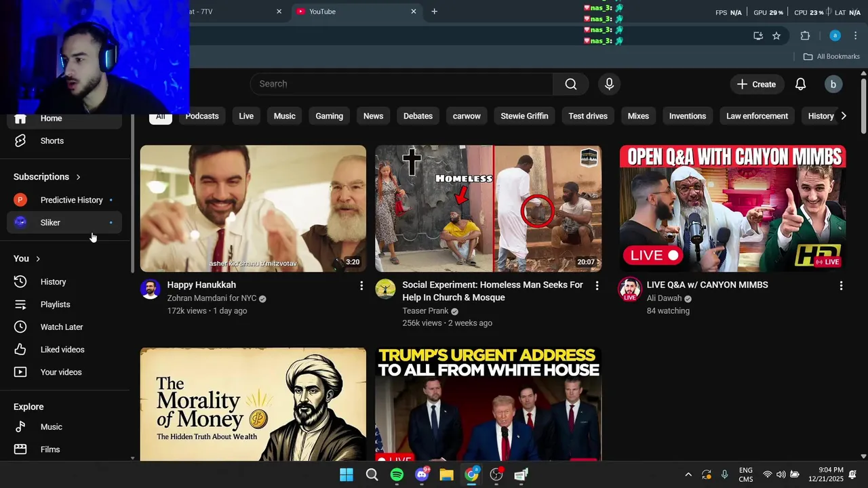
Task: Select the carwow filter chip
Action: pyautogui.click(x=467, y=116)
